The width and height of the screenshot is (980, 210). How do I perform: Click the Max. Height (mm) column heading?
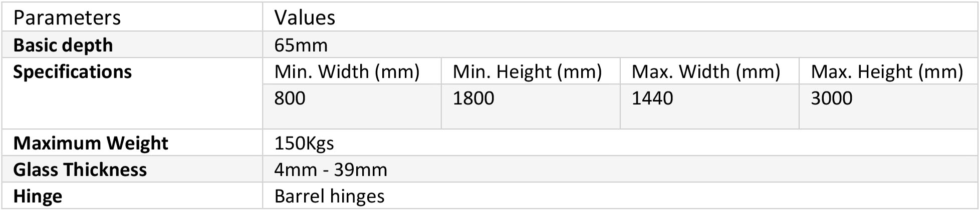tap(886, 72)
